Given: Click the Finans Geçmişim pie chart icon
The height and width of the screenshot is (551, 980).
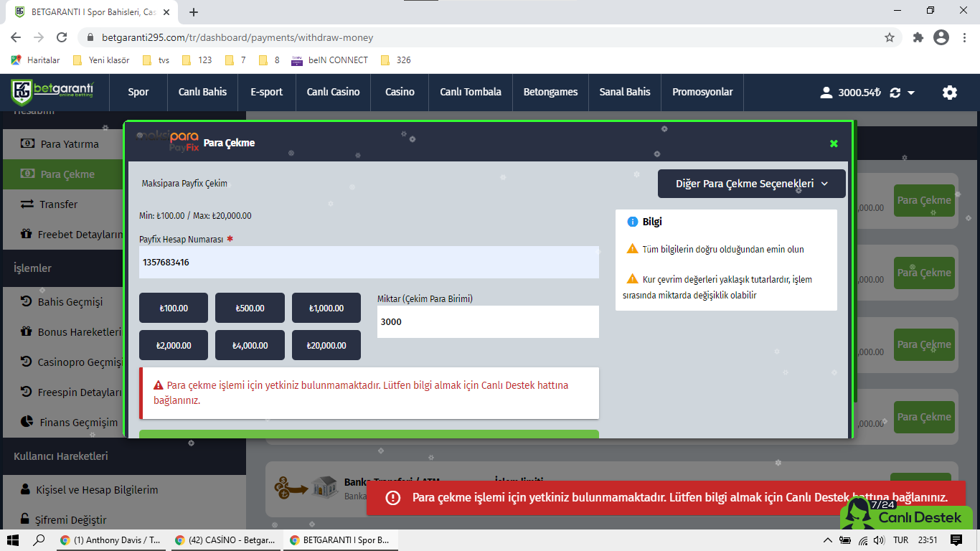Looking at the screenshot, I should (27, 422).
